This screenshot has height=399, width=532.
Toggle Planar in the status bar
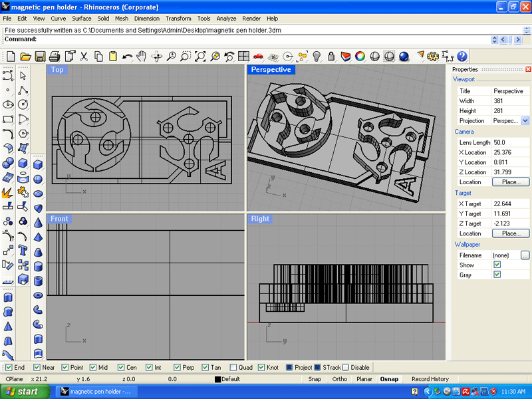click(364, 379)
